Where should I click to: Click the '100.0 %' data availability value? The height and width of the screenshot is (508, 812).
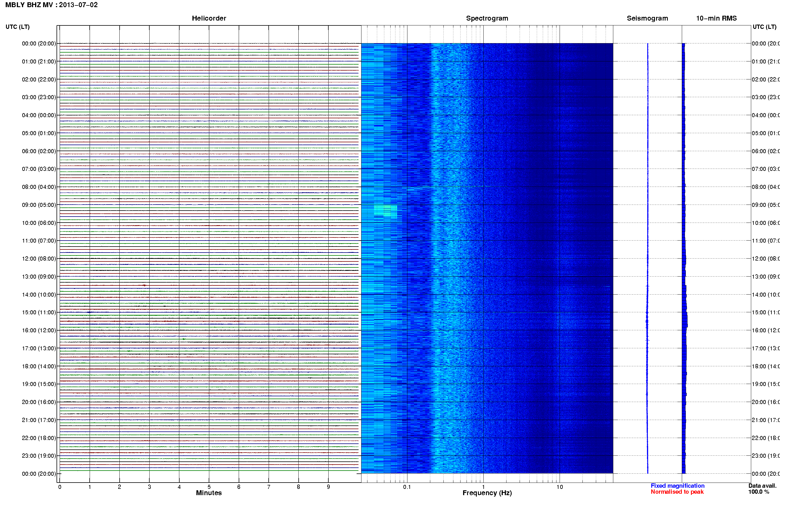[759, 492]
